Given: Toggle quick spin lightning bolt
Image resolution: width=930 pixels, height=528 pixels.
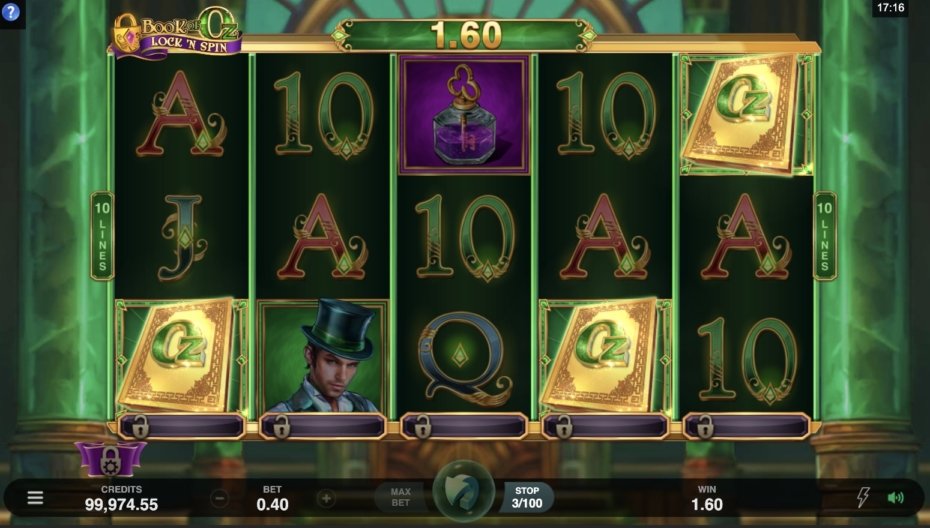Looking at the screenshot, I should point(863,497).
